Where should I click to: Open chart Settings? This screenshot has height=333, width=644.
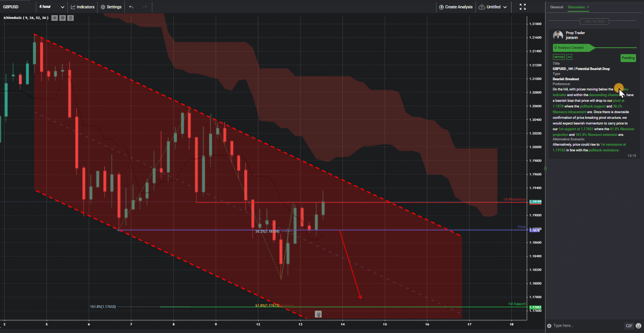click(x=111, y=7)
